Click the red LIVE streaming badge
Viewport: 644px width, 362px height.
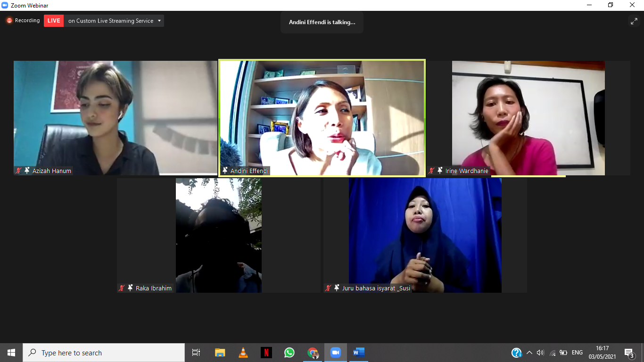click(x=54, y=21)
